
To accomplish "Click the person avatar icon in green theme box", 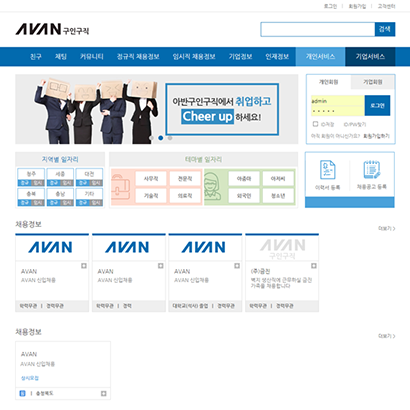I will 213,187.
